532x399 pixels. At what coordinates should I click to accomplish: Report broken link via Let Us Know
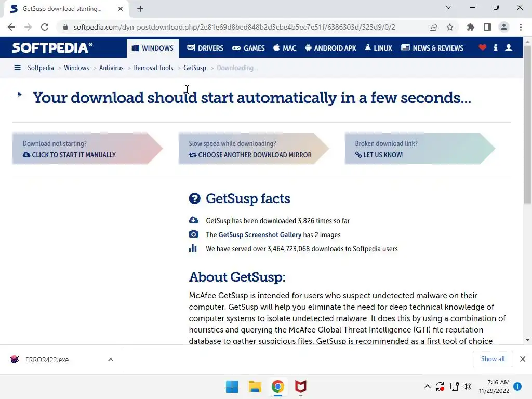point(420,149)
